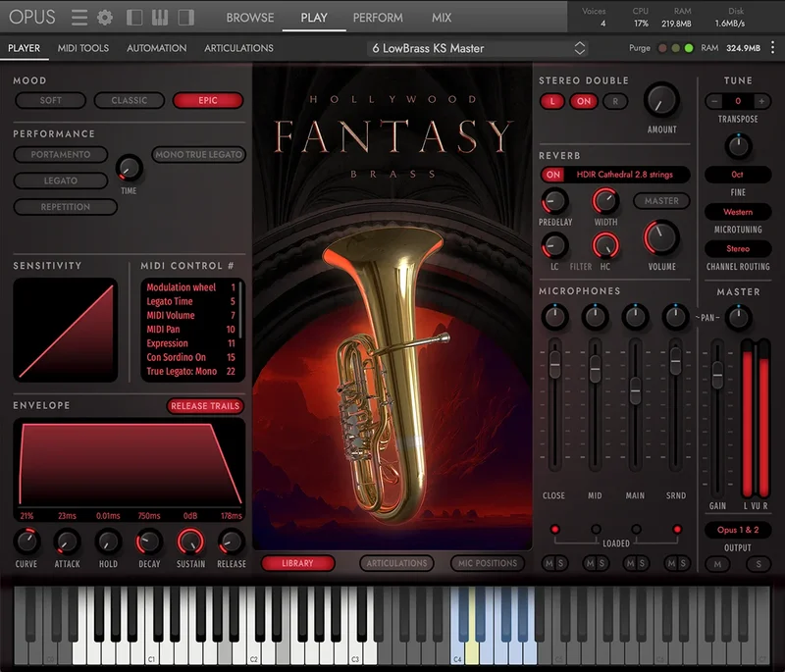The width and height of the screenshot is (785, 672).
Task: Toggle the left sidebar panel icon
Action: [134, 18]
